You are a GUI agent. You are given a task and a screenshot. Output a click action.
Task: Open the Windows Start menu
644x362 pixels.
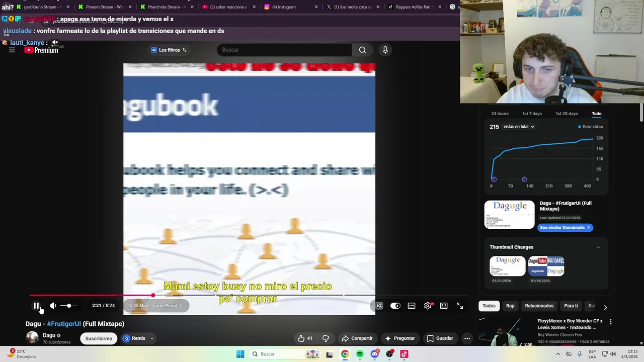(240, 354)
